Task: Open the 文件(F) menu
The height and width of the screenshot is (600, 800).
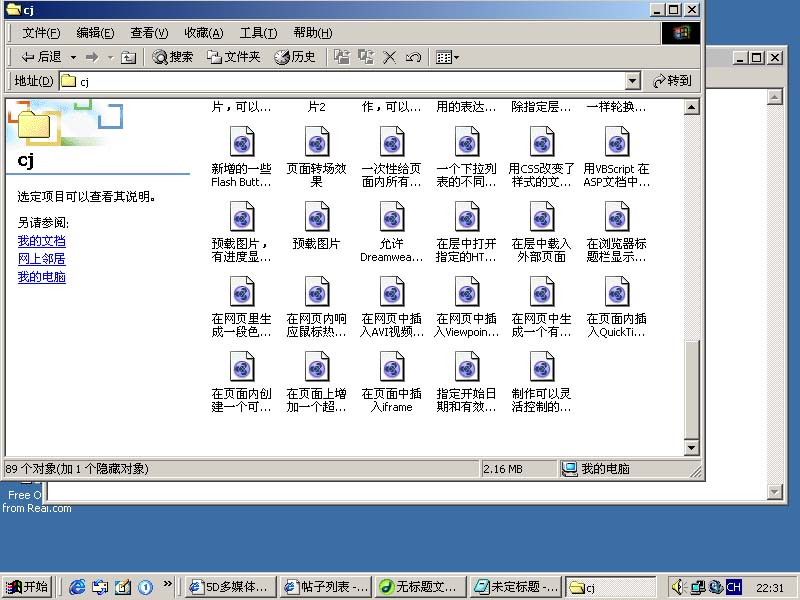Action: [41, 33]
